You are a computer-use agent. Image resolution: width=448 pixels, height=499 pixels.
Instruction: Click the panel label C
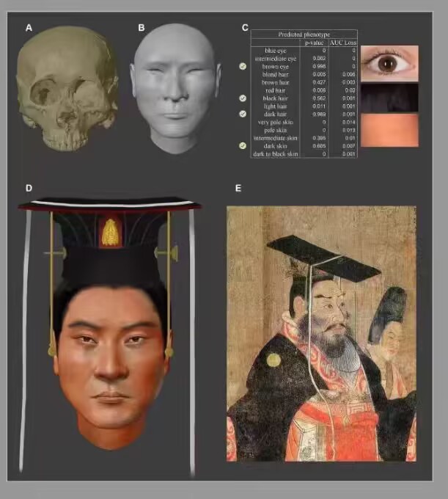(245, 28)
